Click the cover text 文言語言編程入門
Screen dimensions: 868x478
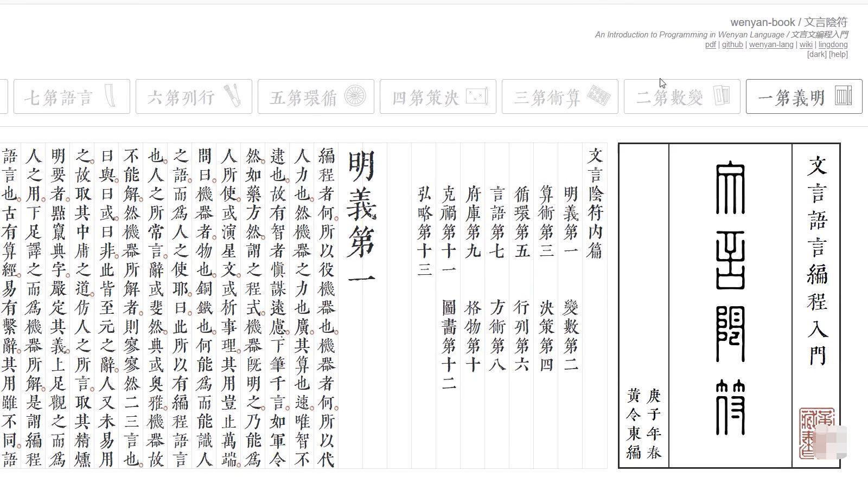tap(816, 261)
